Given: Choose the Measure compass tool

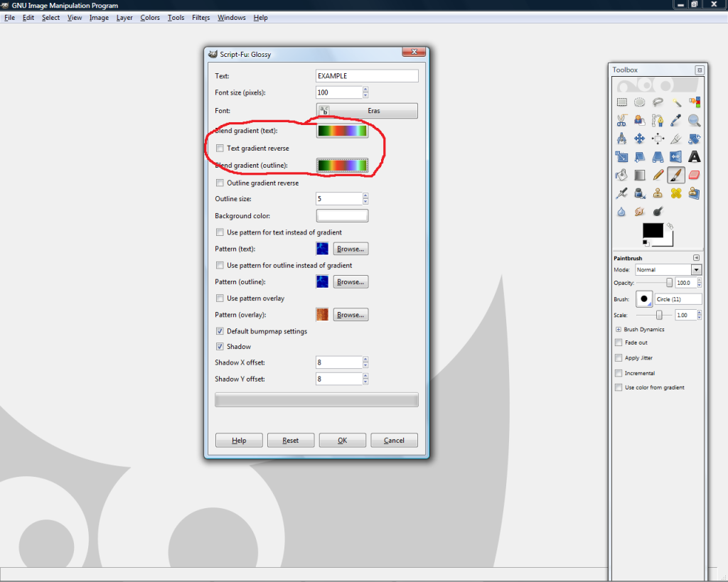Looking at the screenshot, I should pyautogui.click(x=621, y=139).
